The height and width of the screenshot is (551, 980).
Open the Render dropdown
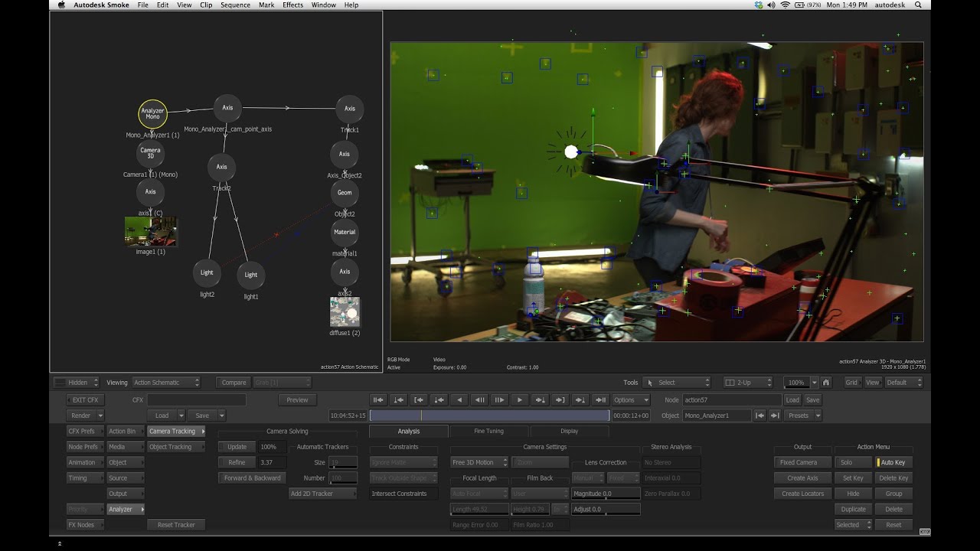coord(85,416)
